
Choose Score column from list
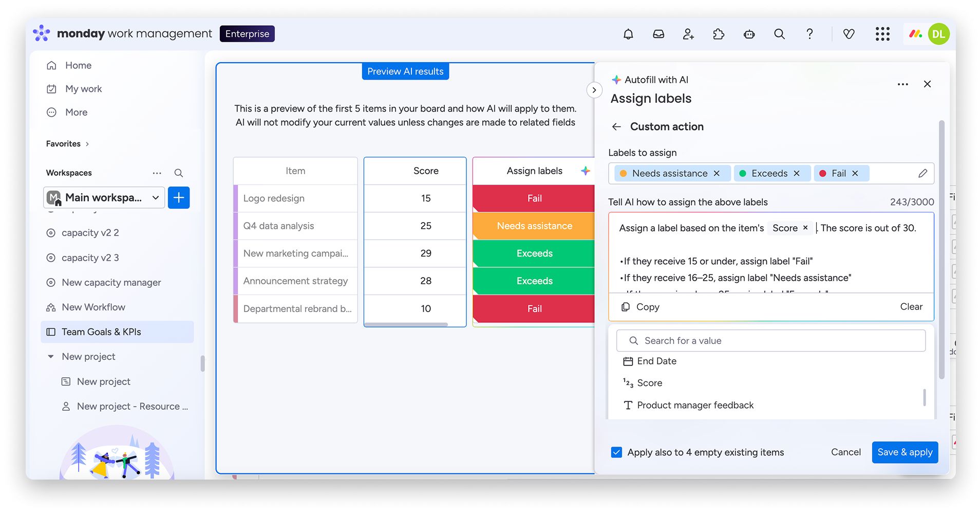(x=649, y=383)
